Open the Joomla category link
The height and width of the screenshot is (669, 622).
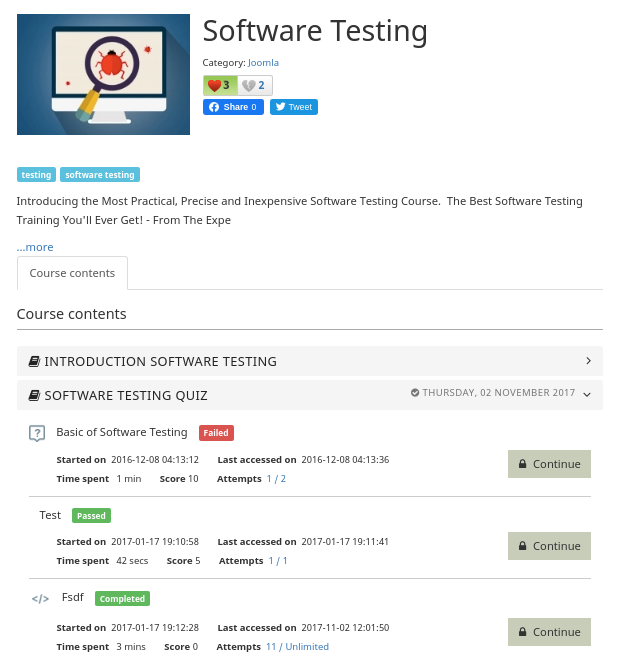point(263,63)
